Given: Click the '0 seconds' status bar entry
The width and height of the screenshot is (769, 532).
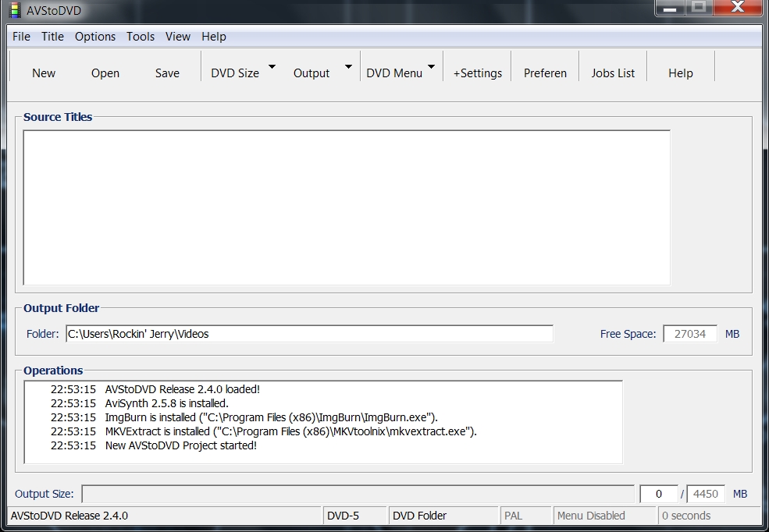Looking at the screenshot, I should pos(709,516).
